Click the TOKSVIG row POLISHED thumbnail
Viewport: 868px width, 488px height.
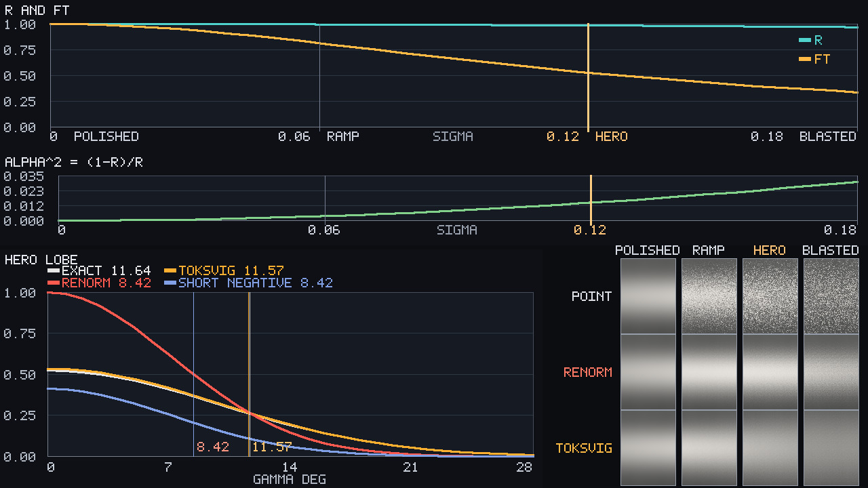[648, 448]
